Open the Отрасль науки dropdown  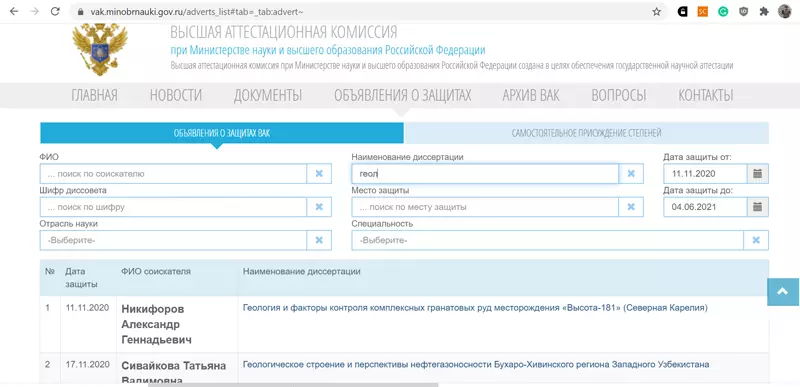coord(173,240)
